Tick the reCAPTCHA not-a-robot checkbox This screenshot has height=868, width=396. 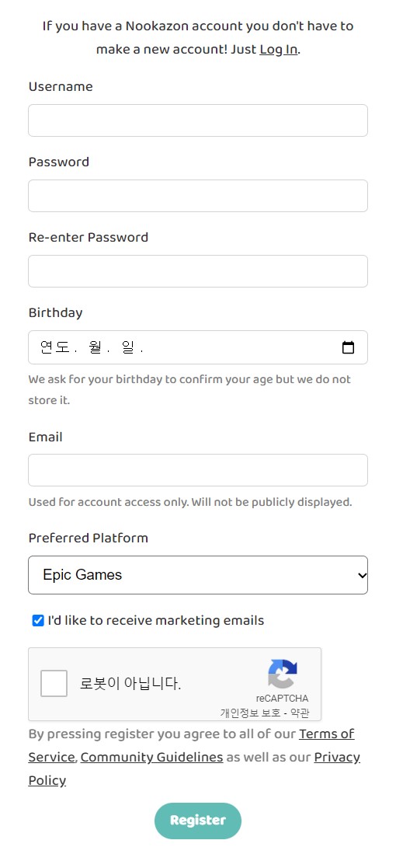(54, 683)
